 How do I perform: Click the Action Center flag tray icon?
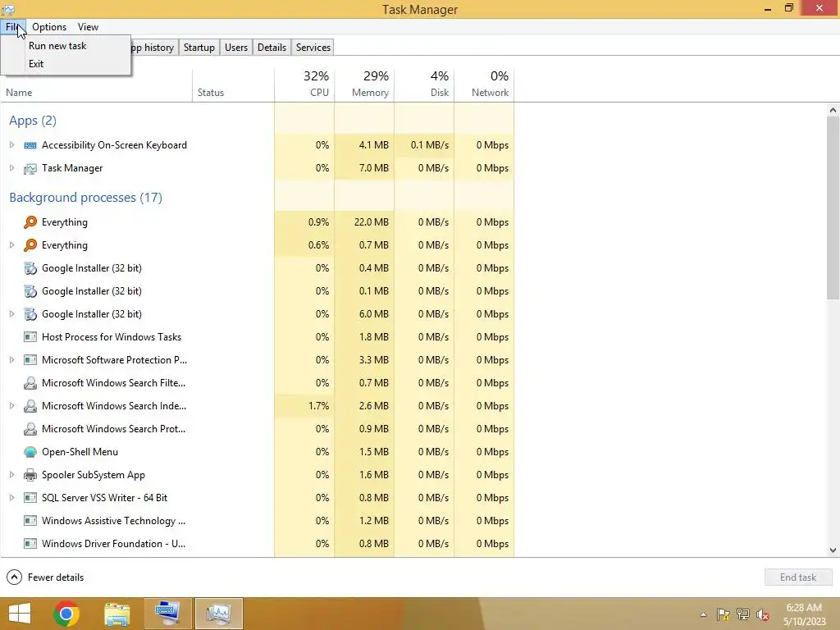click(x=724, y=614)
